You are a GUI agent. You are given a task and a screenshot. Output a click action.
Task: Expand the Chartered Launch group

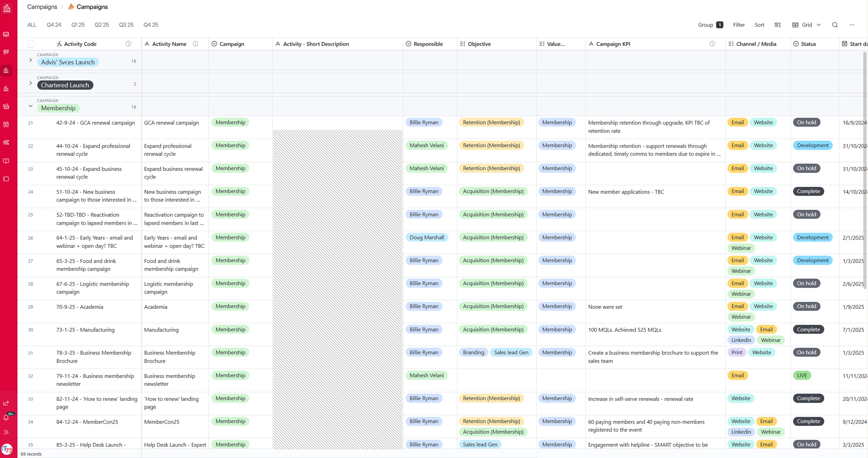coord(31,83)
